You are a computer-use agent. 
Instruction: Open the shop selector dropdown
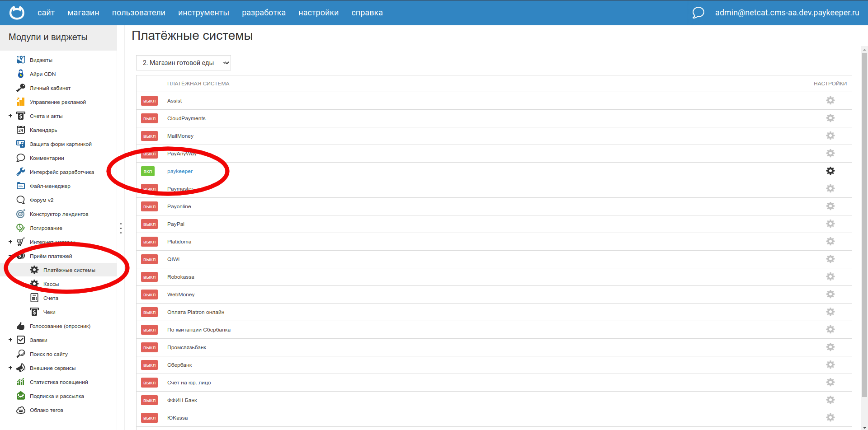point(183,63)
